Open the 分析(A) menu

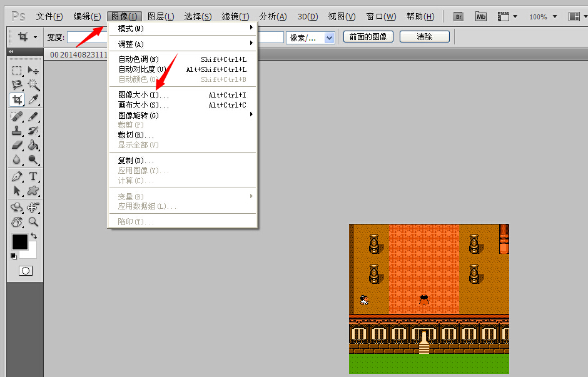(273, 17)
